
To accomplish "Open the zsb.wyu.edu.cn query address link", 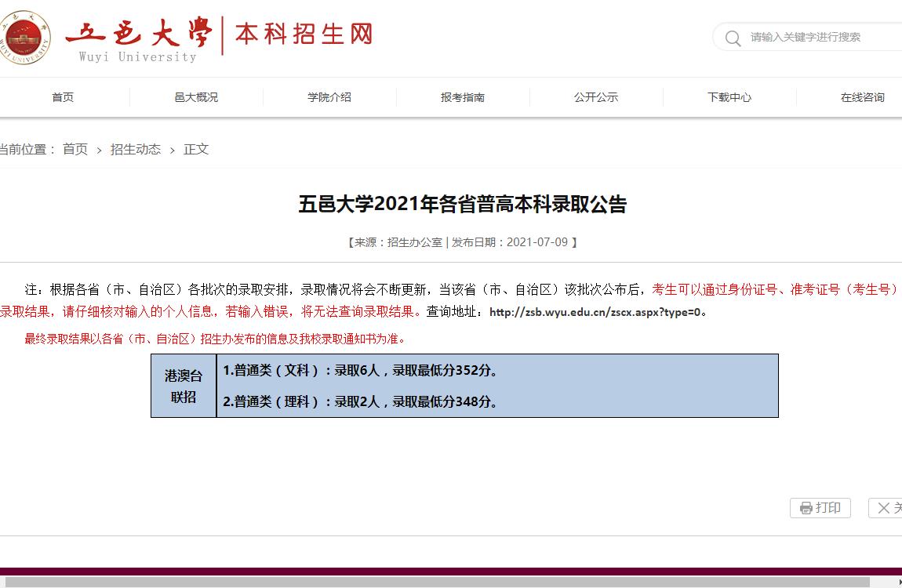I will pyautogui.click(x=595, y=312).
